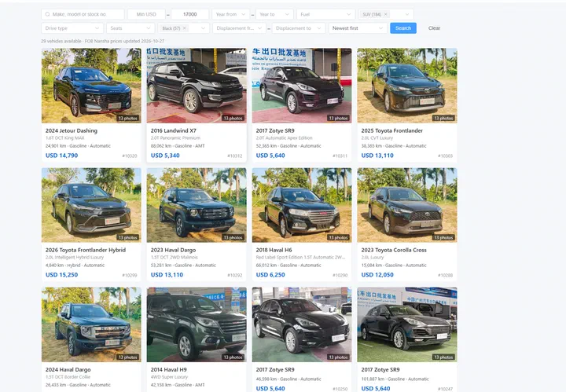Click the USD 12,050 price

click(377, 275)
